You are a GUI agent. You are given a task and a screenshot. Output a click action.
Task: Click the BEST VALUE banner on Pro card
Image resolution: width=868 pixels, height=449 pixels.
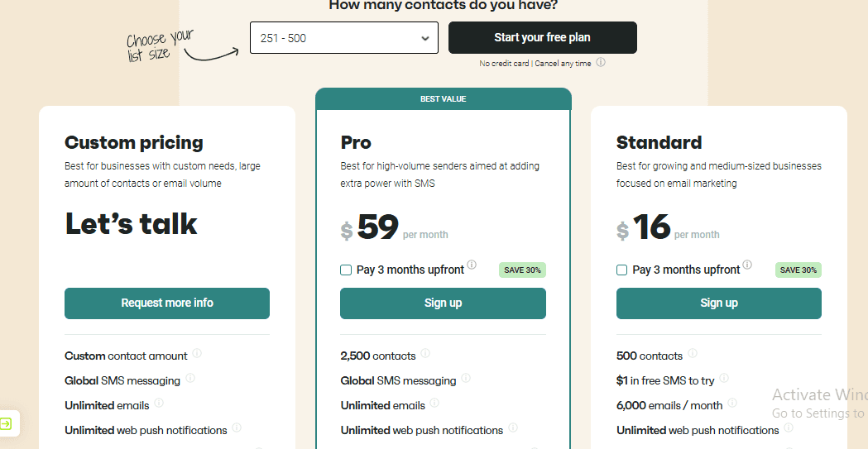(443, 99)
